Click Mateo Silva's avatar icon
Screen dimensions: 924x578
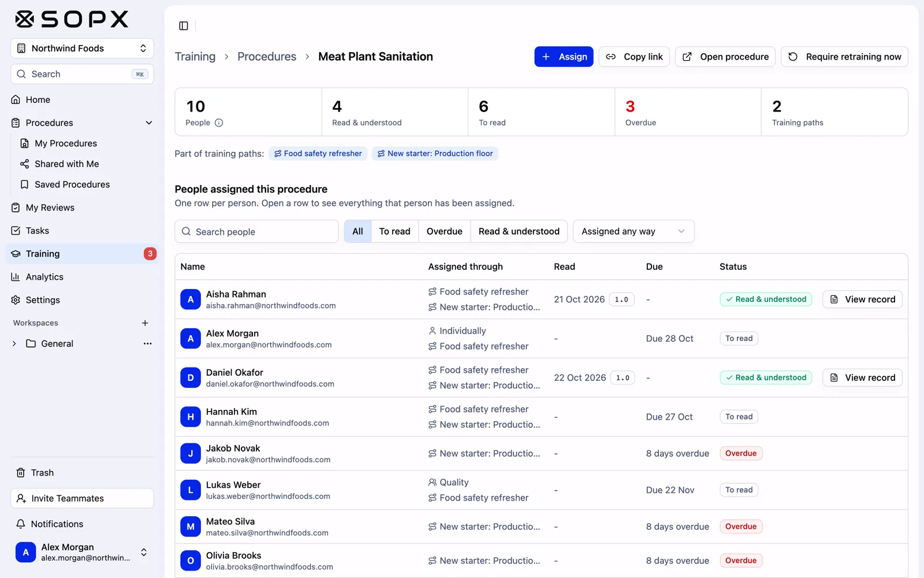[191, 527]
